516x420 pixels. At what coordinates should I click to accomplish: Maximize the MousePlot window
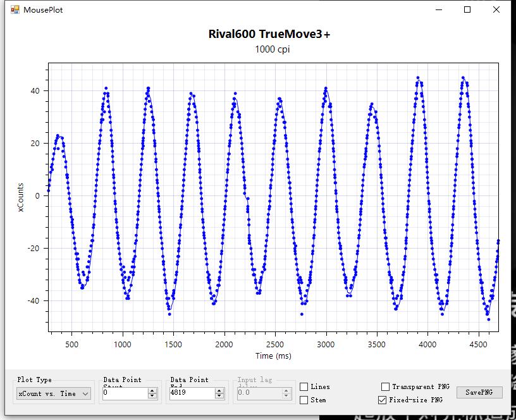(x=467, y=9)
